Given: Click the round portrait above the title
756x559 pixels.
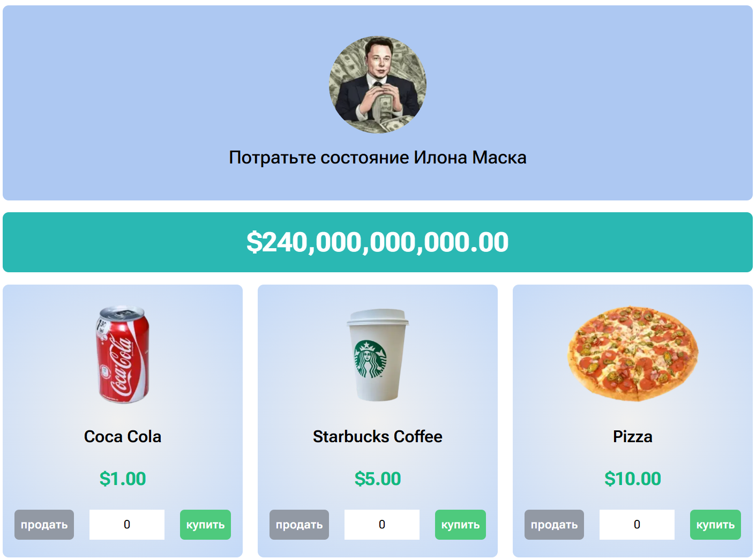Looking at the screenshot, I should tap(378, 85).
